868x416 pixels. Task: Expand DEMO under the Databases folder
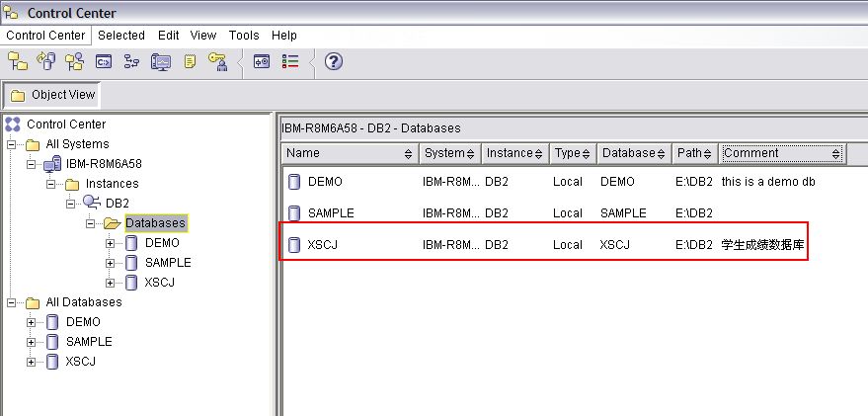[110, 243]
